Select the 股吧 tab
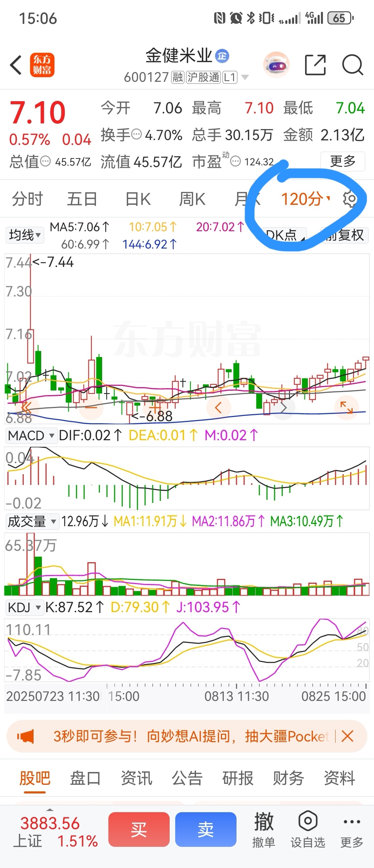374x868 pixels. [x=35, y=778]
